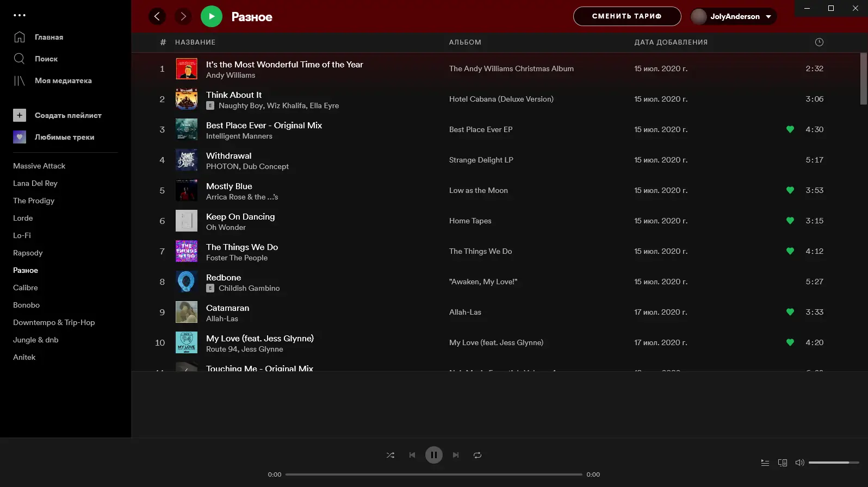This screenshot has width=868, height=487.
Task: Click Think About It album cover
Action: click(187, 99)
